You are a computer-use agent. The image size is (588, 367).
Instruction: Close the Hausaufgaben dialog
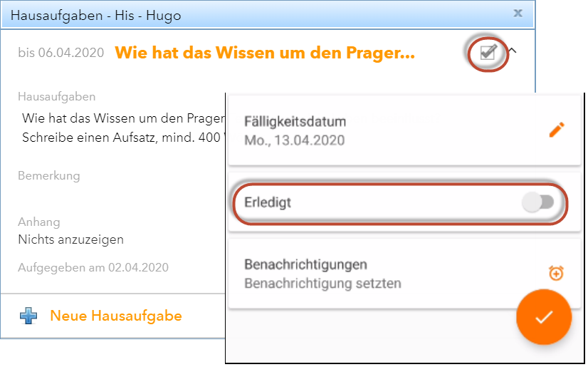(518, 14)
